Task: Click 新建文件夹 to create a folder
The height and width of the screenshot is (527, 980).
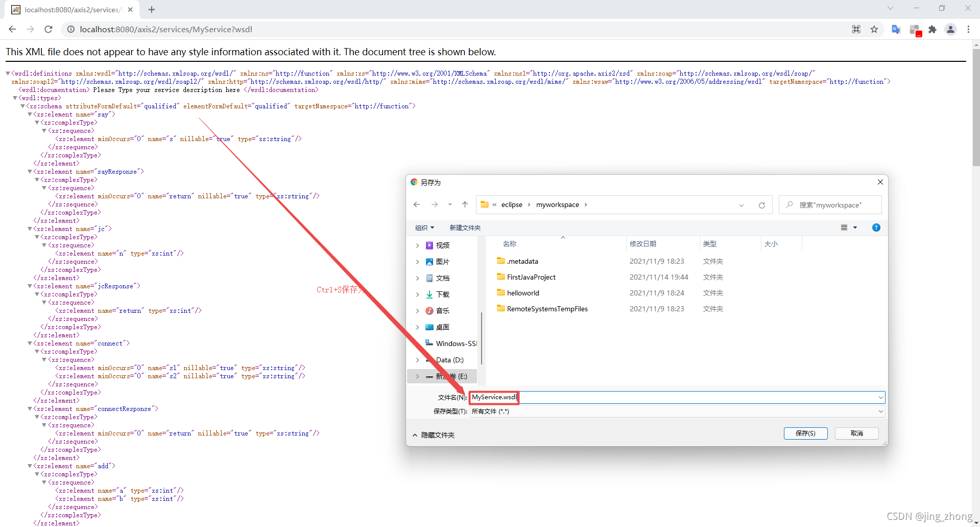Action: [465, 227]
